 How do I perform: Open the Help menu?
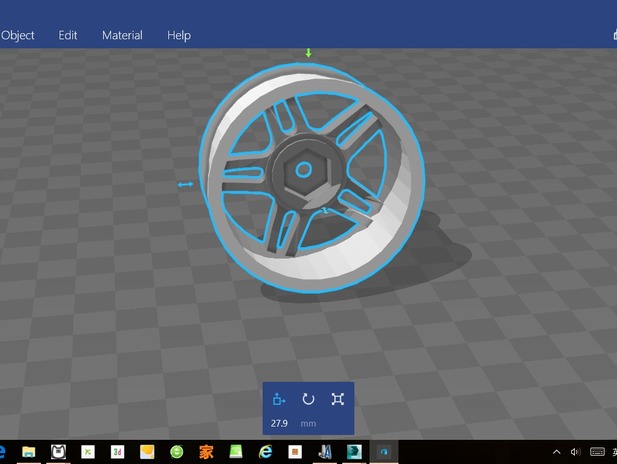click(179, 35)
